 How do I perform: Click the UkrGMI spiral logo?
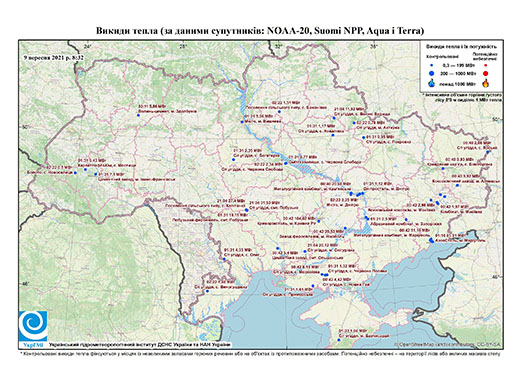pyautogui.click(x=33, y=326)
